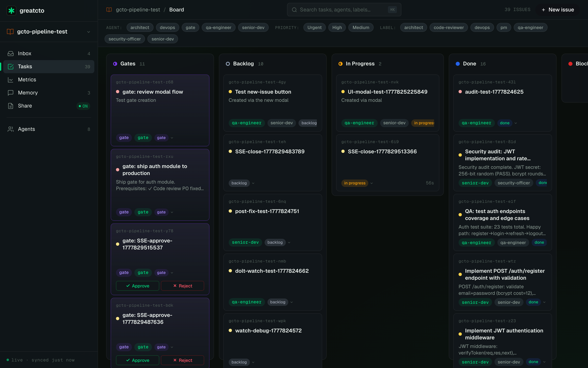The height and width of the screenshot is (368, 588).
Task: Open the UI-modal-test-1777825225849 card
Action: point(388,103)
